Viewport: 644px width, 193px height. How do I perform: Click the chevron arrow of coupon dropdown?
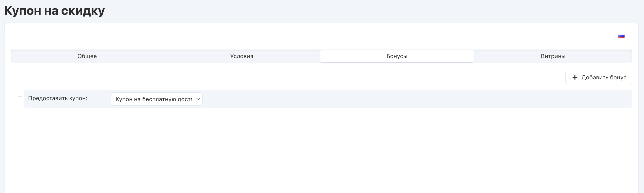pyautogui.click(x=198, y=99)
